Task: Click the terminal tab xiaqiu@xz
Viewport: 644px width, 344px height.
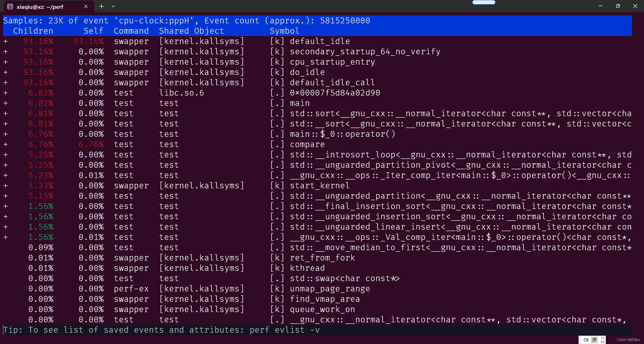Action: [43, 6]
